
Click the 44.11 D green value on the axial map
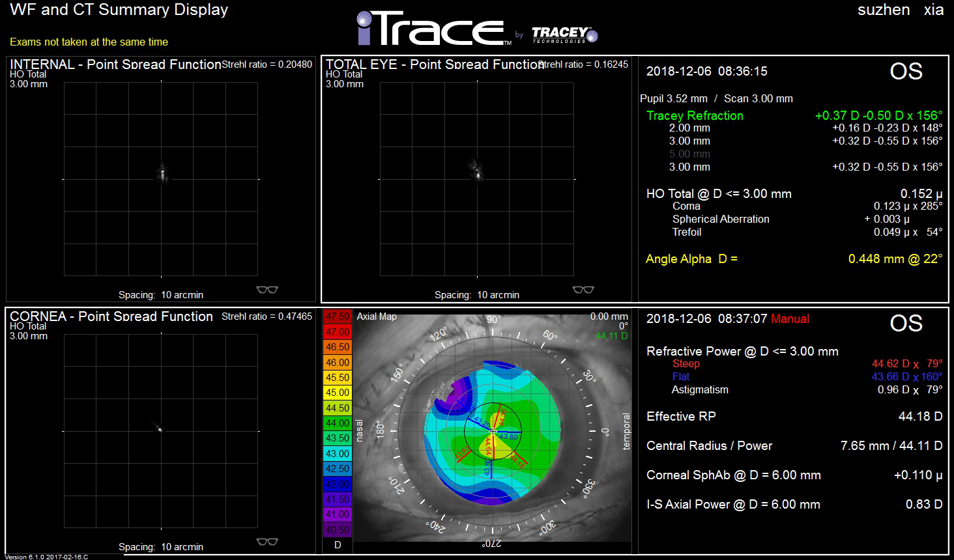[x=611, y=336]
